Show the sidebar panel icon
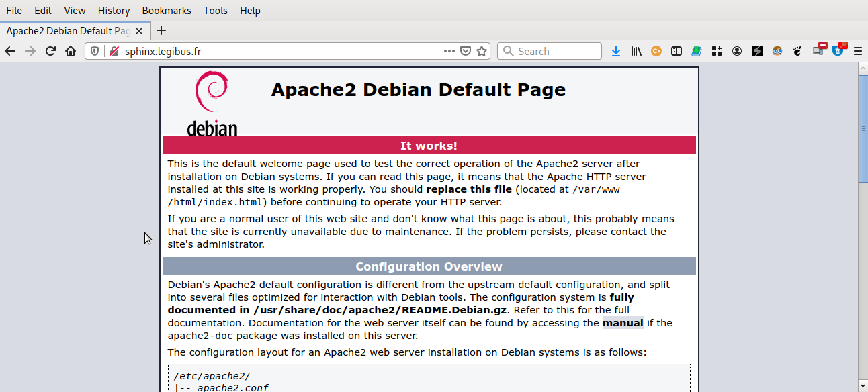Image resolution: width=868 pixels, height=392 pixels. point(677,51)
